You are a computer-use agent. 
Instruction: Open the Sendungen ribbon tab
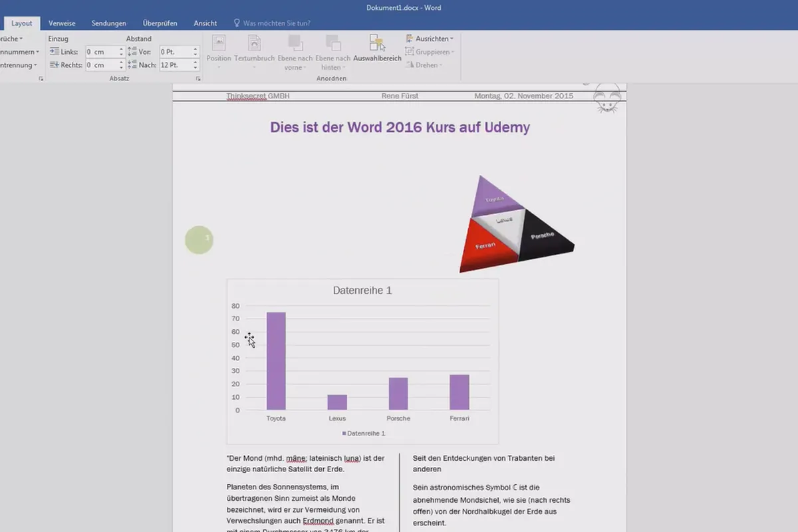click(109, 23)
